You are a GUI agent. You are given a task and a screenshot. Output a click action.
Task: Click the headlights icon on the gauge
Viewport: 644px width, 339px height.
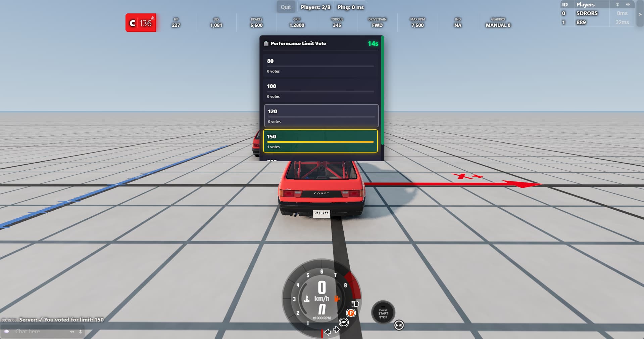(x=355, y=304)
